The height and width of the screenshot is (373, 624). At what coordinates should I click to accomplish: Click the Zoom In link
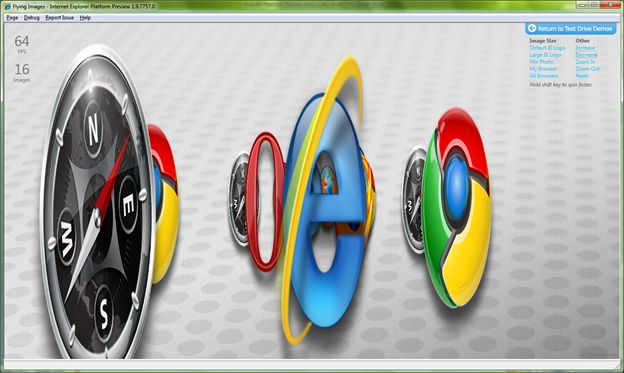585,62
